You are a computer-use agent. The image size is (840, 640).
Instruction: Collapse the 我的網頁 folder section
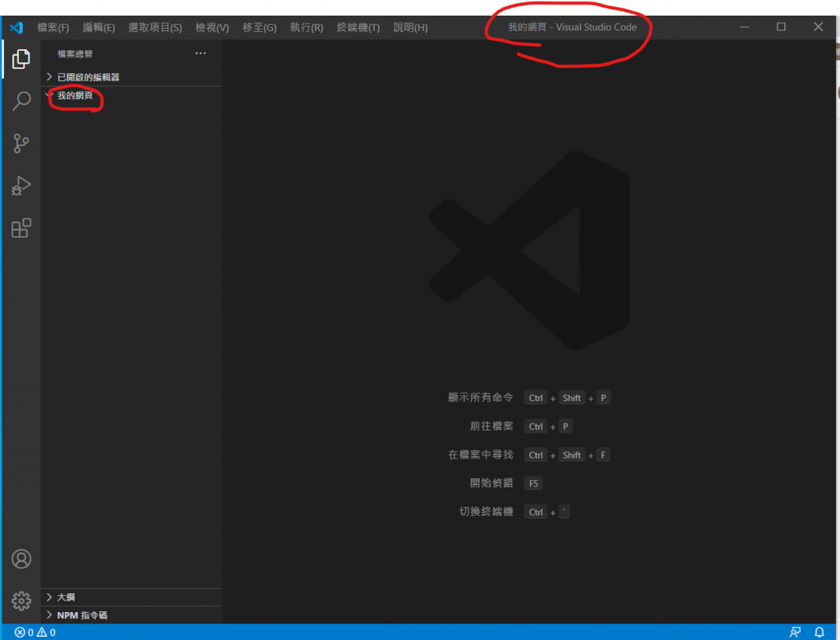click(x=131, y=95)
